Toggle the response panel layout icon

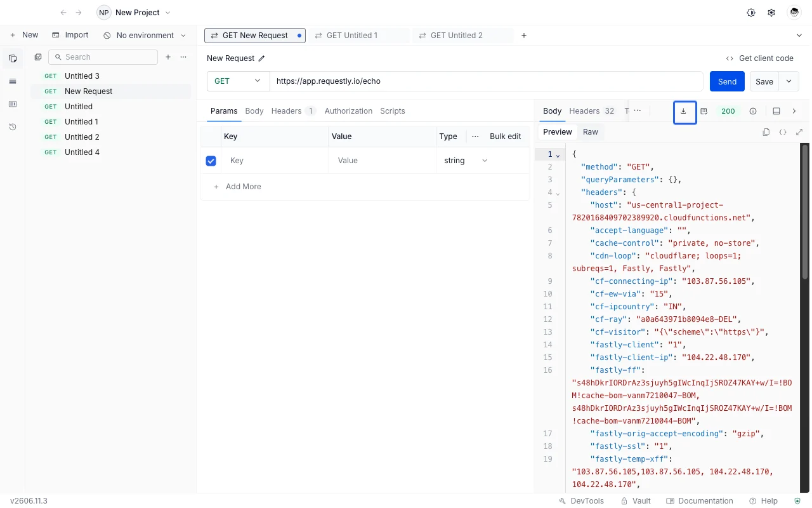point(776,111)
